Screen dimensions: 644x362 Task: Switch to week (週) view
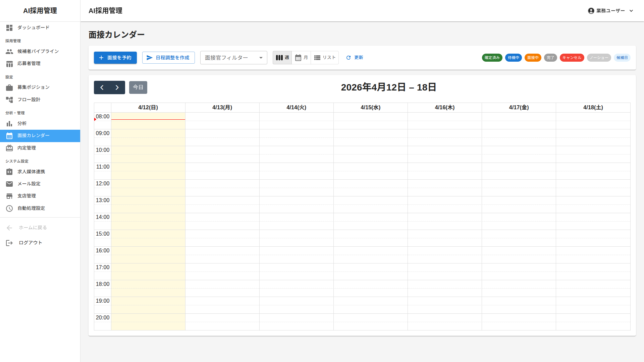coord(282,58)
